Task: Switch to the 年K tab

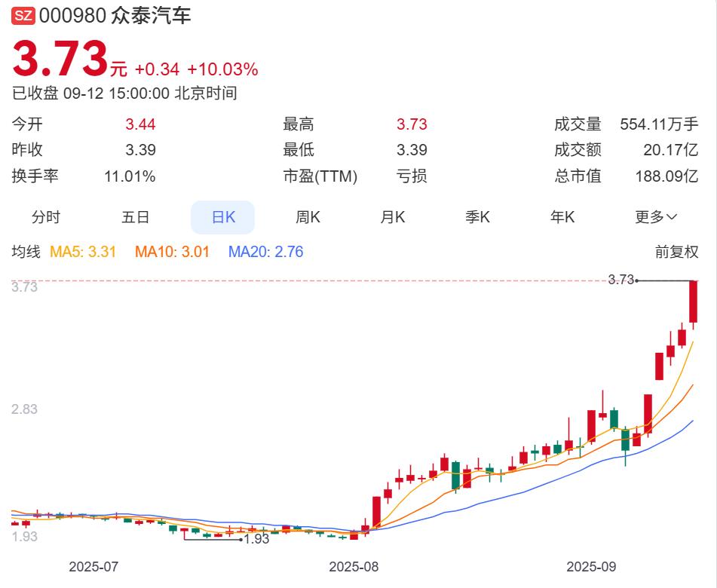Action: tap(562, 218)
